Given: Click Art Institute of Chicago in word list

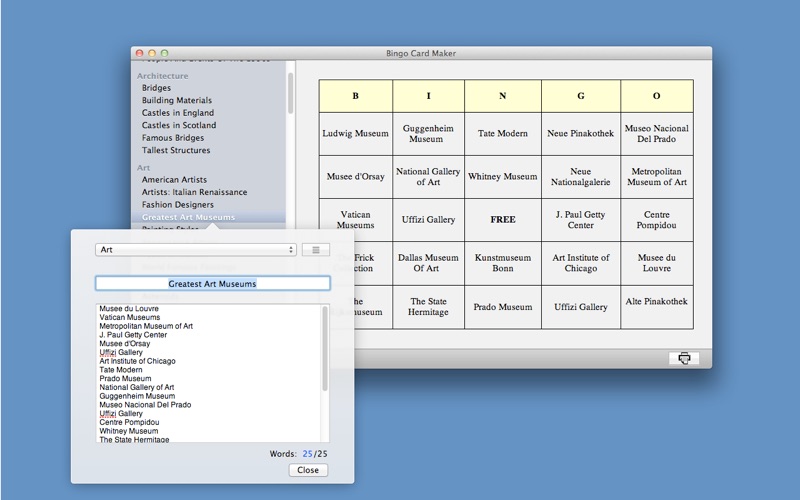Looking at the screenshot, I should pyautogui.click(x=137, y=361).
